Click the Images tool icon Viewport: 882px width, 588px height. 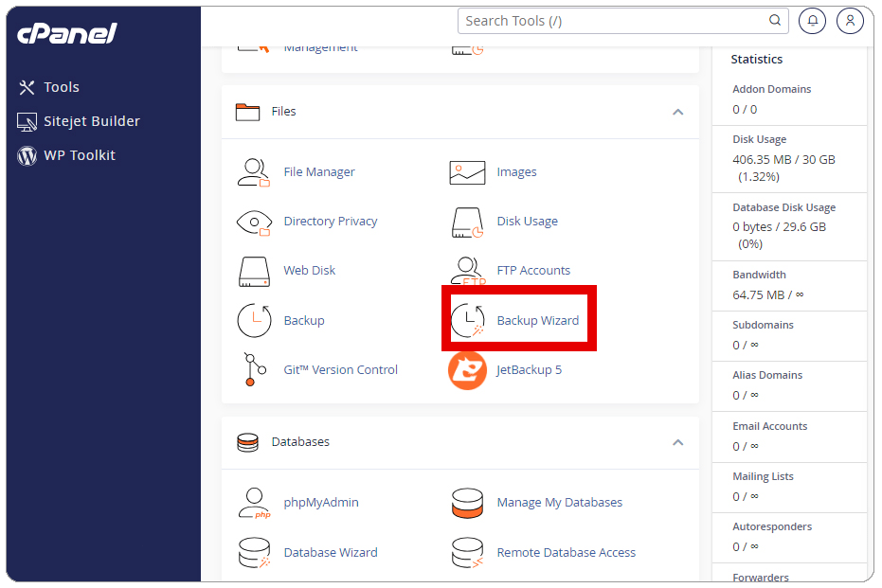[x=467, y=172]
